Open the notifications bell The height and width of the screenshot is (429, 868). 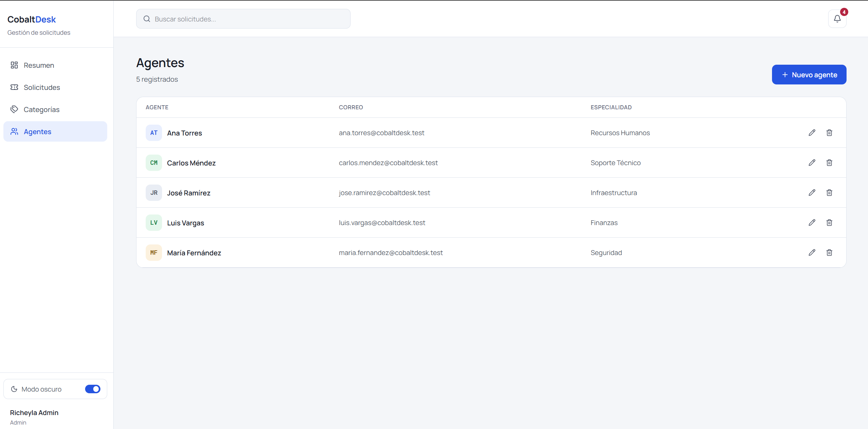click(837, 19)
